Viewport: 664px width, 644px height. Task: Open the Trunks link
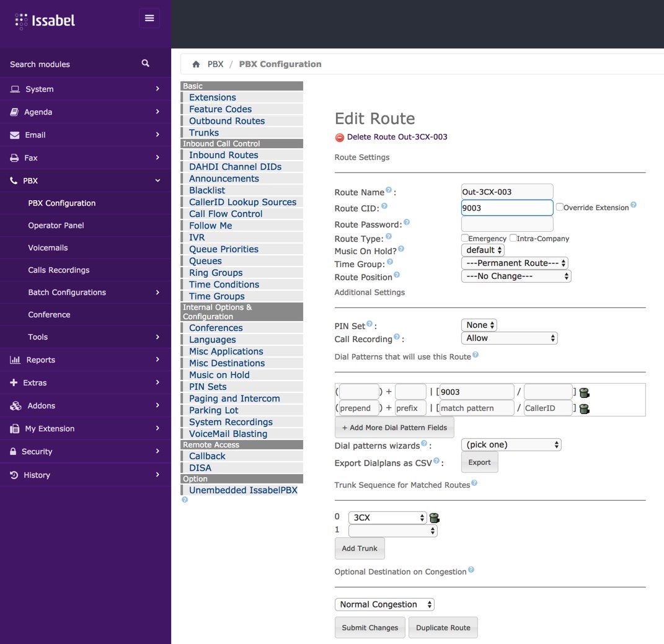204,133
